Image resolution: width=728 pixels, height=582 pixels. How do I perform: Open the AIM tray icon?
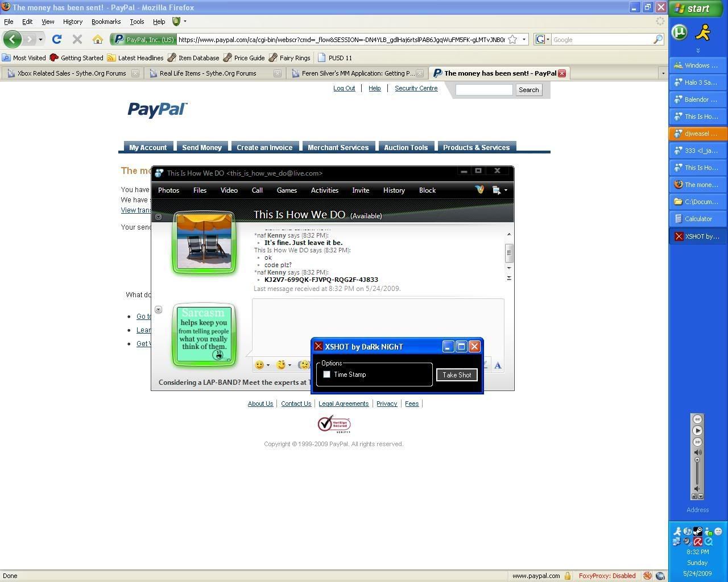tap(677, 531)
